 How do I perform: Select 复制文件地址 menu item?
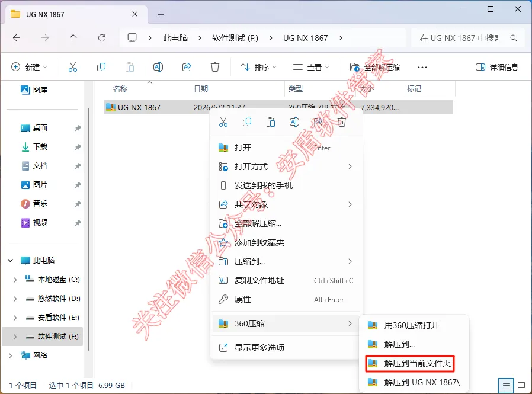click(x=286, y=281)
